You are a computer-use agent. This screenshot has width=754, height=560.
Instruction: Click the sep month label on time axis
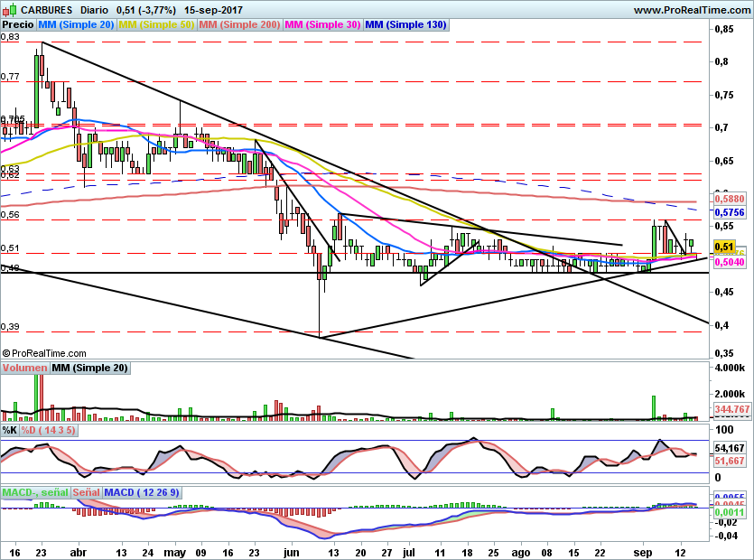(642, 552)
